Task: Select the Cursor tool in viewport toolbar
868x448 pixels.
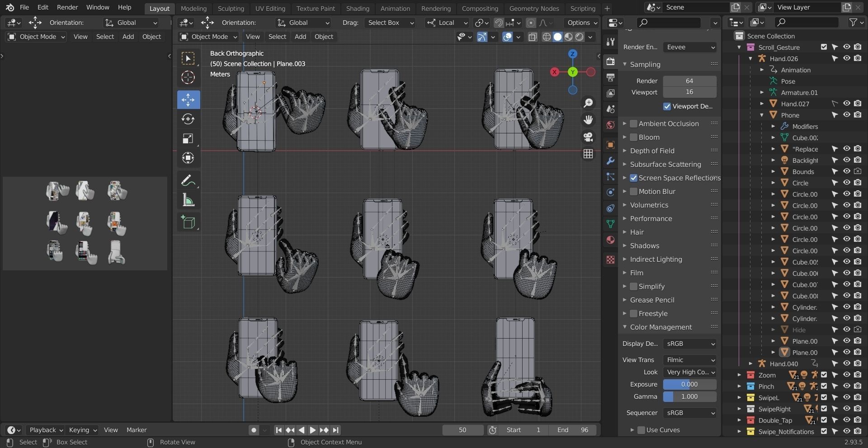Action: tap(188, 78)
